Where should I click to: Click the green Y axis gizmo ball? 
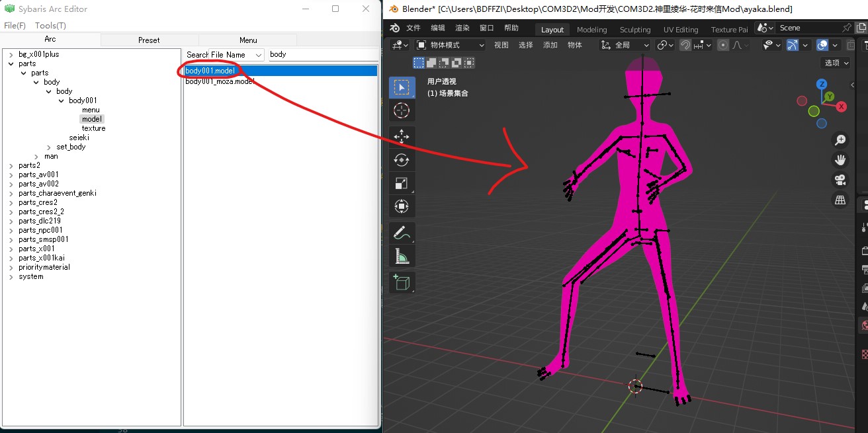(829, 97)
